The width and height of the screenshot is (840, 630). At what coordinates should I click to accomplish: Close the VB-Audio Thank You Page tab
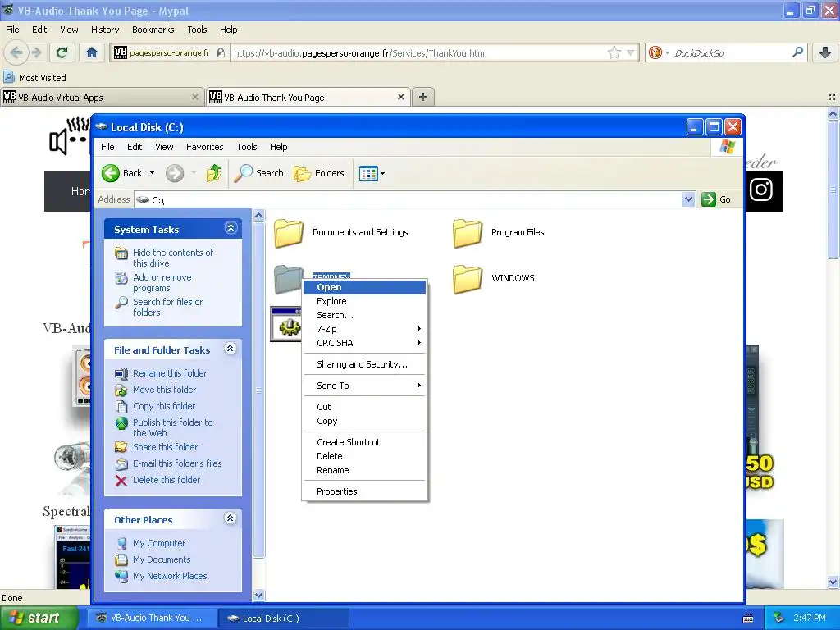pos(400,97)
